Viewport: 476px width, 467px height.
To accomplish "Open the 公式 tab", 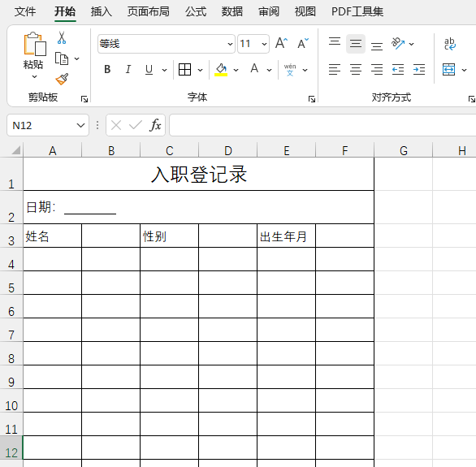I will [x=196, y=12].
